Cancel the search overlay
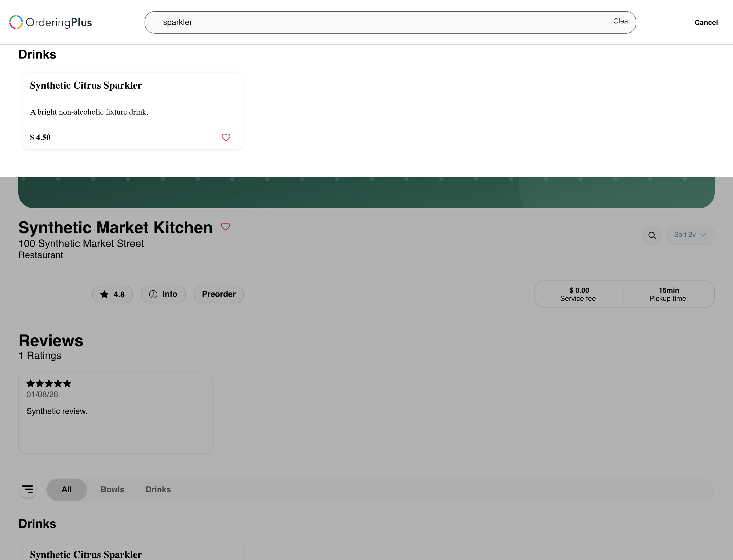The width and height of the screenshot is (733, 560). [706, 22]
